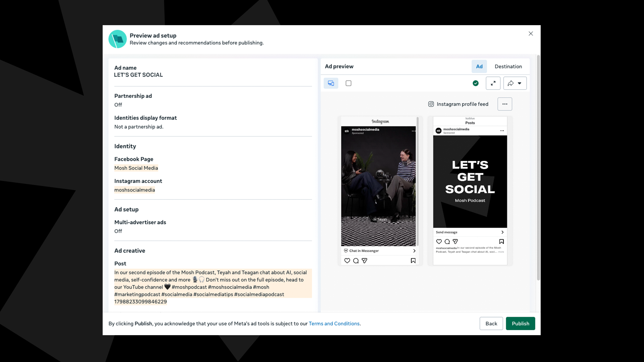Switch to the Destination tab
The image size is (644, 362).
[x=508, y=66]
